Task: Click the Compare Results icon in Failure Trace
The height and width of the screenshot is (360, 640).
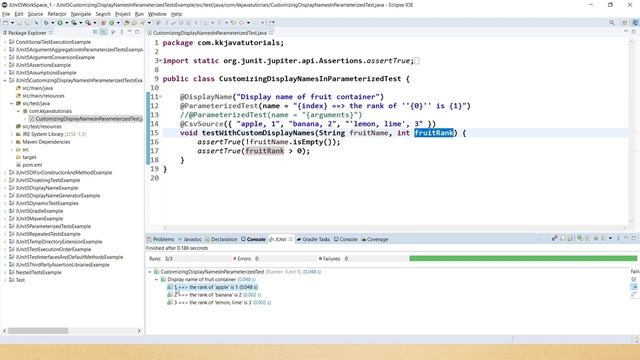Action: point(634,294)
